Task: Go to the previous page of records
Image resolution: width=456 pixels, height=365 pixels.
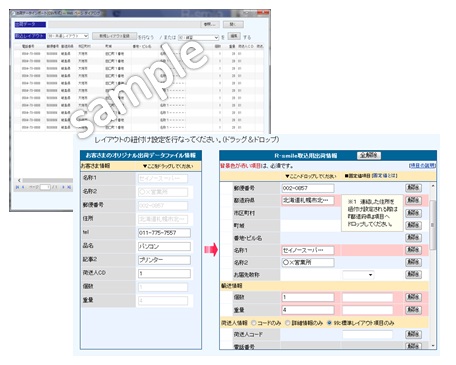Action: tap(23, 187)
